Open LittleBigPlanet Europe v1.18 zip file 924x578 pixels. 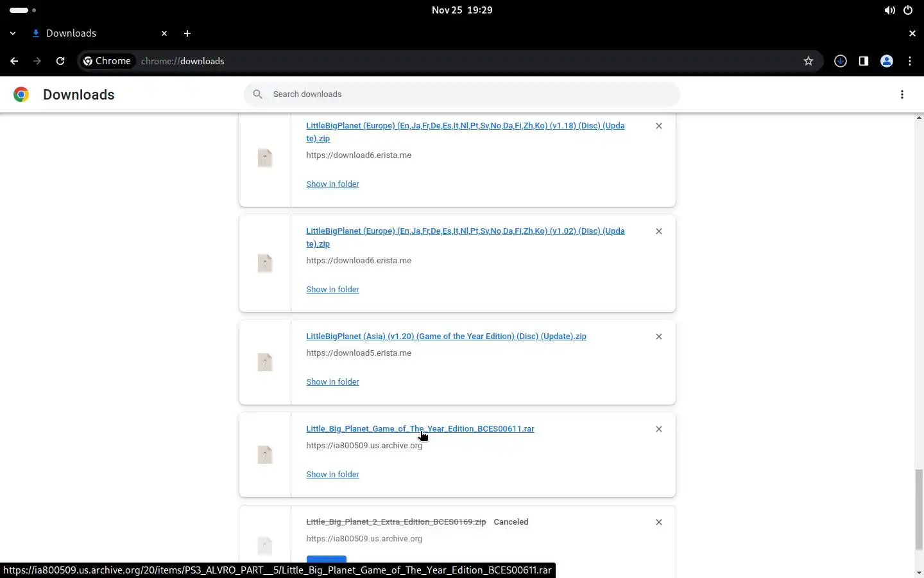465,132
